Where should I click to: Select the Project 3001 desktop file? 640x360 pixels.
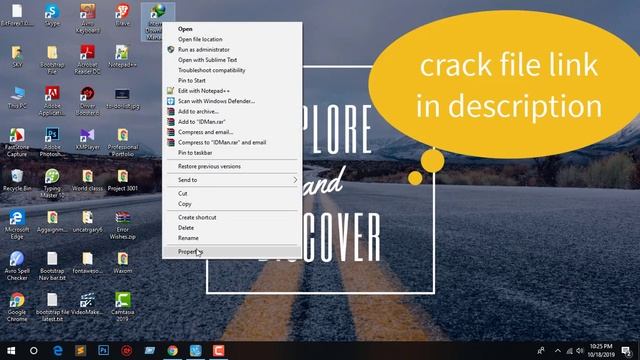[x=122, y=180]
